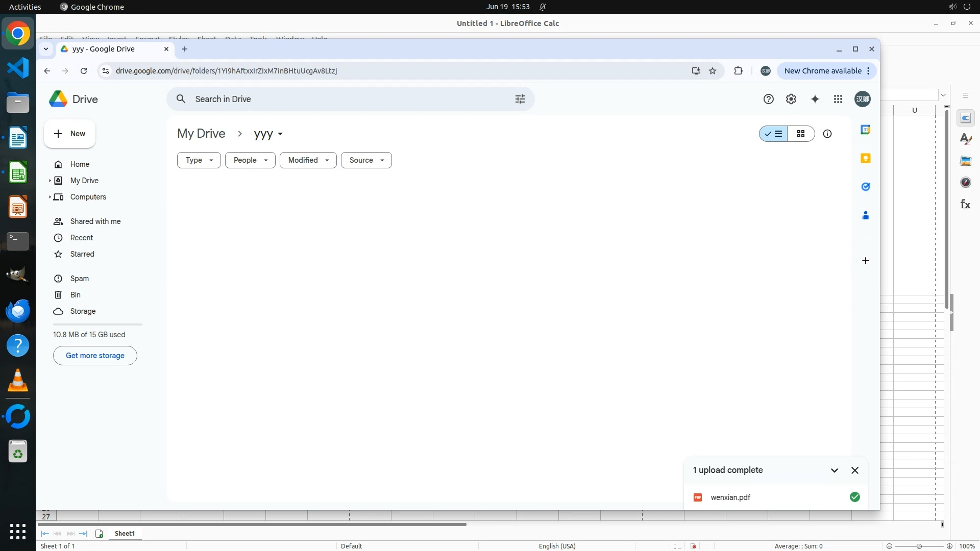
Task: Switch to list layout view
Action: (774, 134)
